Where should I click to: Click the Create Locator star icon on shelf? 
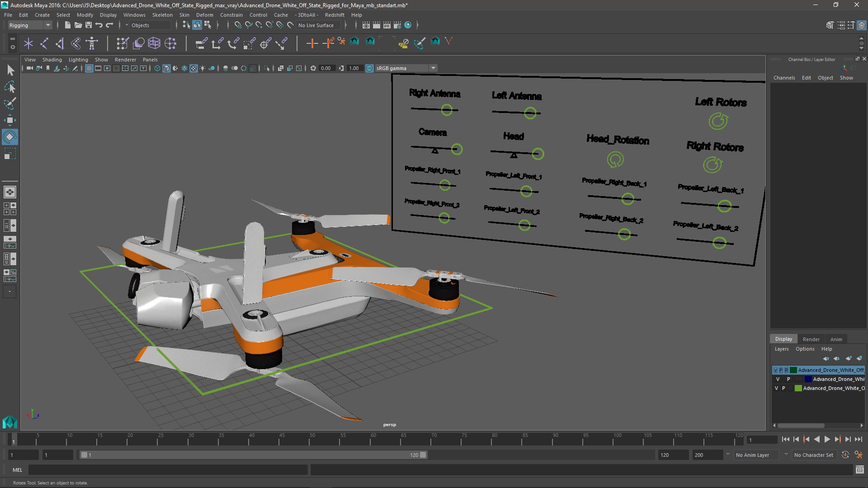point(28,43)
